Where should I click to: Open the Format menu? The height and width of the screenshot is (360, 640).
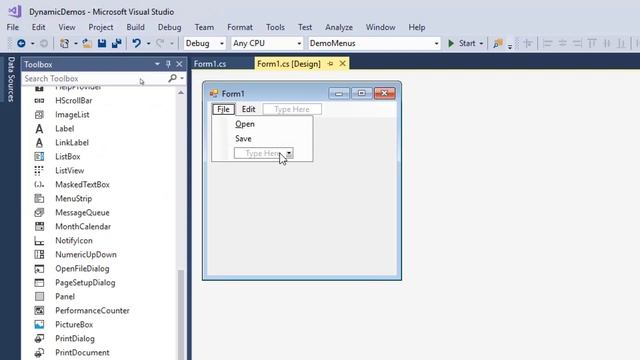click(240, 27)
